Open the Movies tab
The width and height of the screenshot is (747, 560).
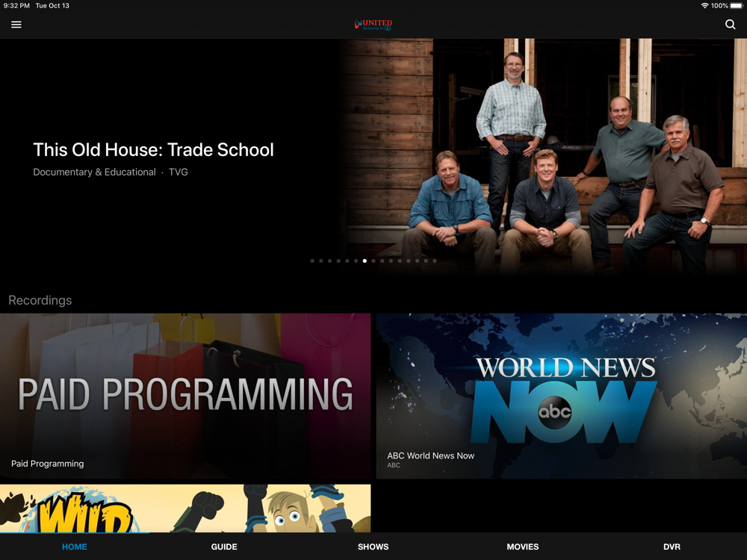(x=523, y=547)
